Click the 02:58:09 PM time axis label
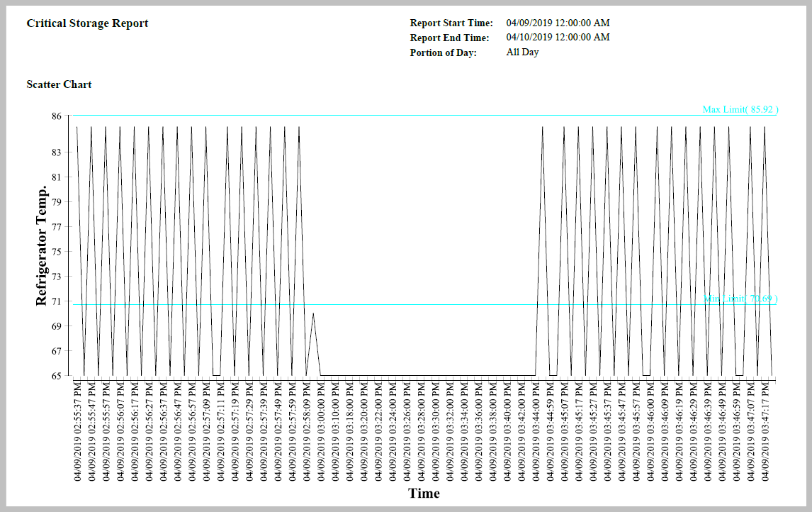 (x=307, y=433)
